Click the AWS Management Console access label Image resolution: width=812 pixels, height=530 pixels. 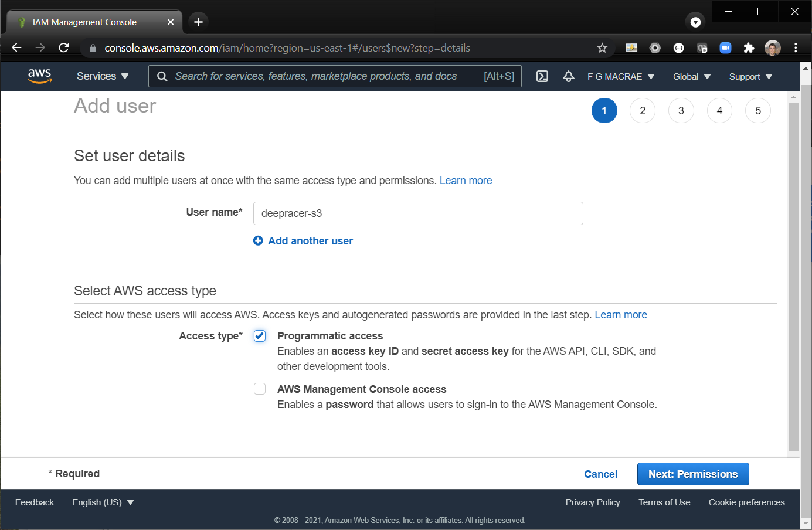tap(362, 389)
